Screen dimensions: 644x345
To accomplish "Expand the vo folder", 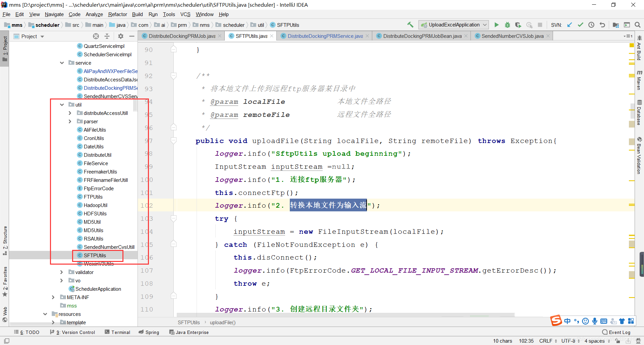I will (61, 280).
